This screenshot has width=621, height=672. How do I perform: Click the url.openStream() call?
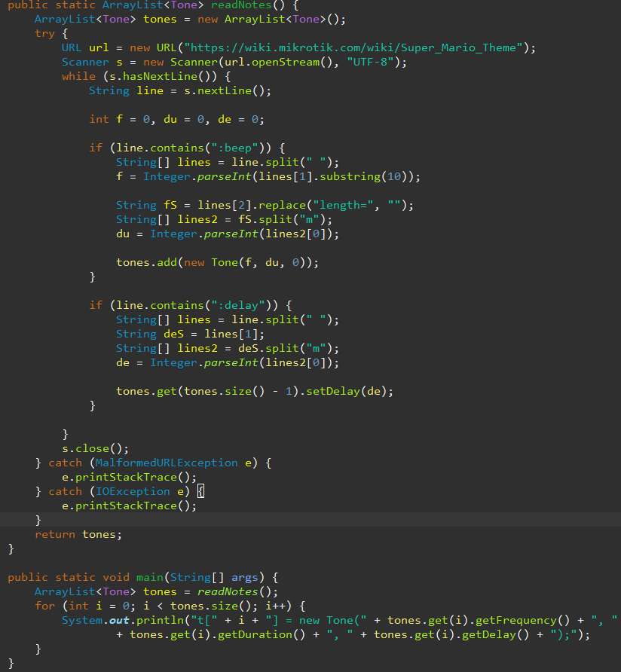click(278, 62)
